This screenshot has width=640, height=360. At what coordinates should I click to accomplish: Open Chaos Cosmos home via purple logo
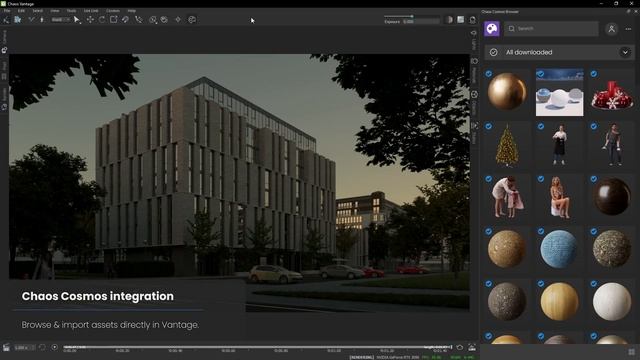pyautogui.click(x=492, y=29)
